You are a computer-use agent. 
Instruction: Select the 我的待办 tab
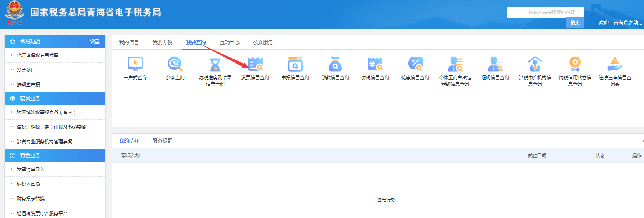click(x=129, y=141)
